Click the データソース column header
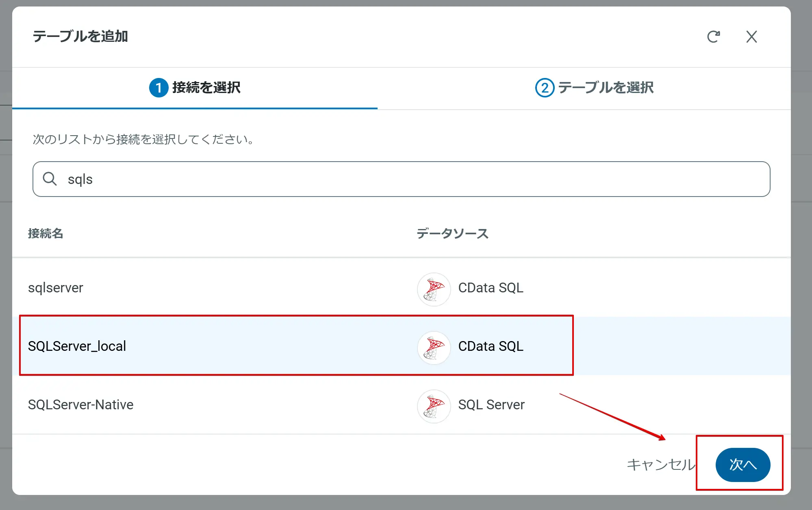Viewport: 812px width, 510px height. pos(452,233)
